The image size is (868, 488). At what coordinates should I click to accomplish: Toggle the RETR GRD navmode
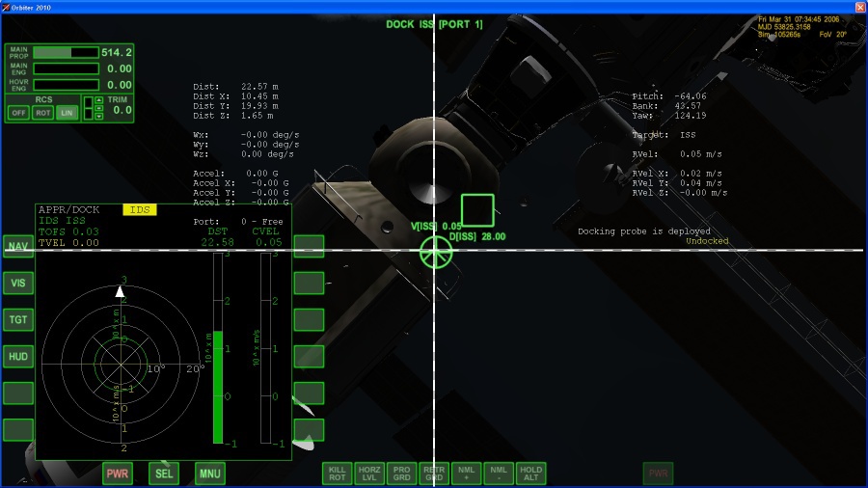click(x=434, y=474)
